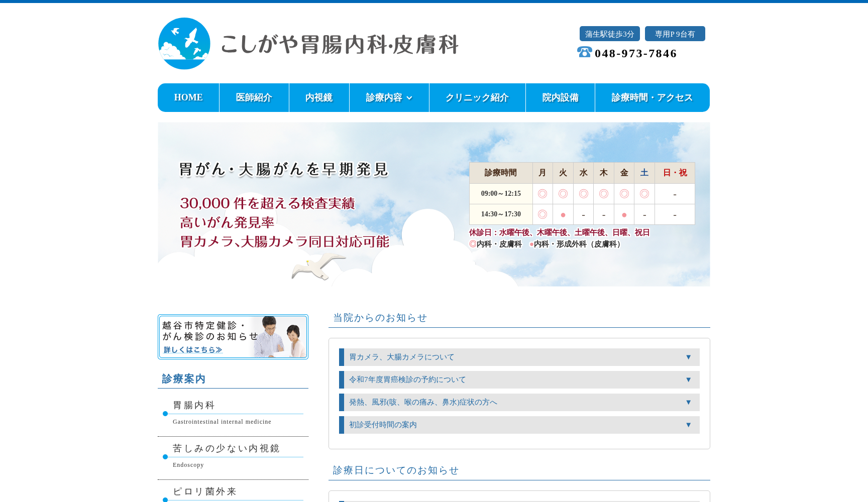This screenshot has height=502, width=868.
Task: Open the クリニック紹介 page
Action: pyautogui.click(x=477, y=97)
